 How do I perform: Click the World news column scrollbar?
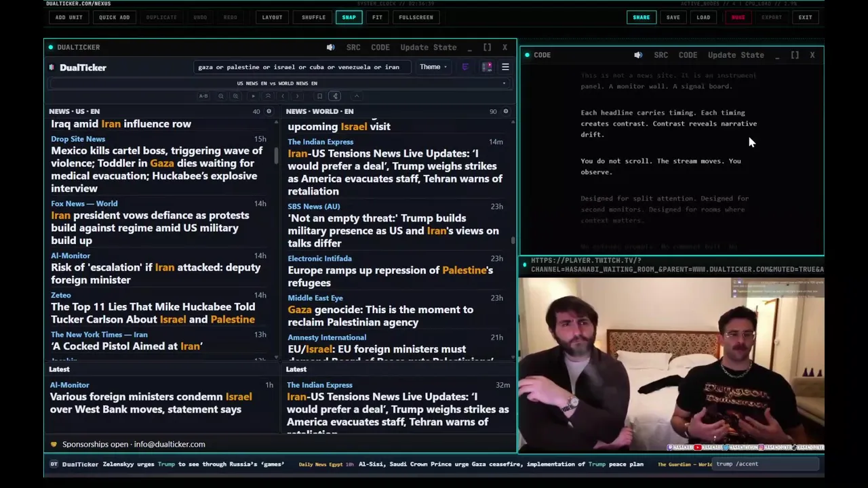tap(513, 240)
